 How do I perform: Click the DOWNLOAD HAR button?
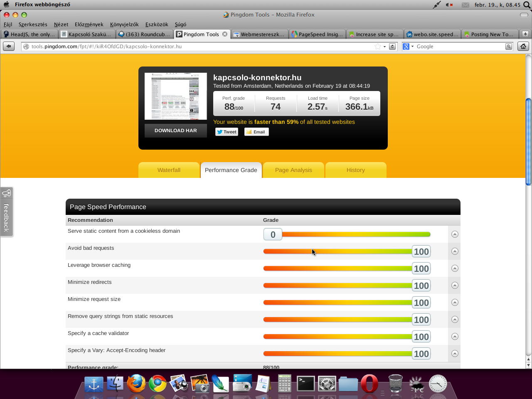point(176,131)
